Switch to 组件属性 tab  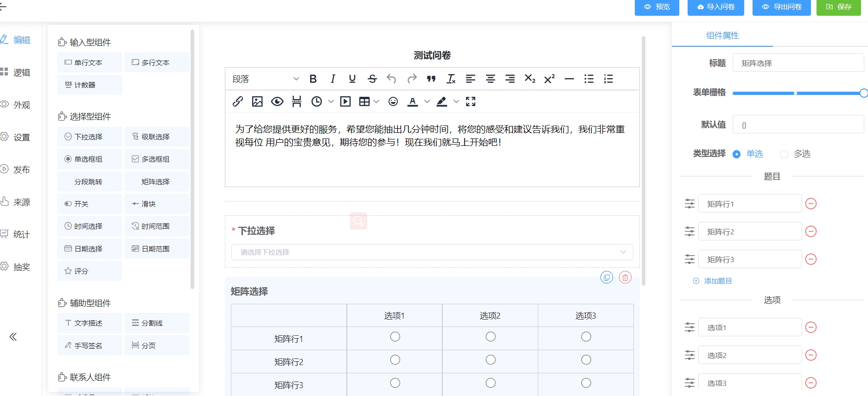(x=722, y=36)
